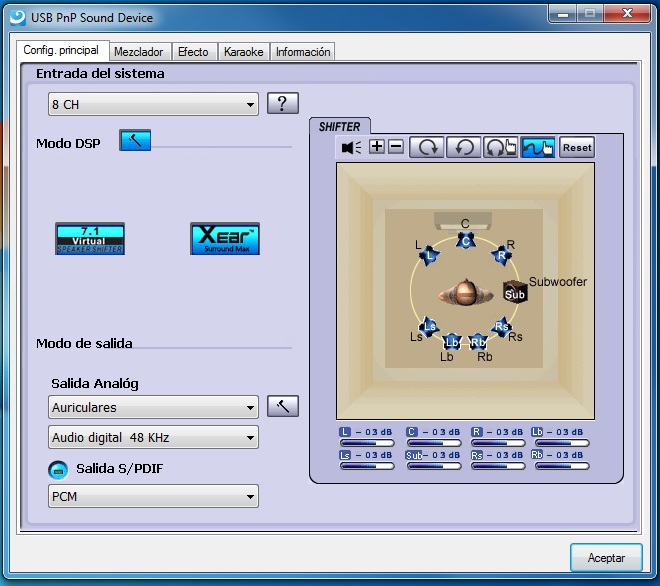Open the Karaoke tab

tap(244, 52)
